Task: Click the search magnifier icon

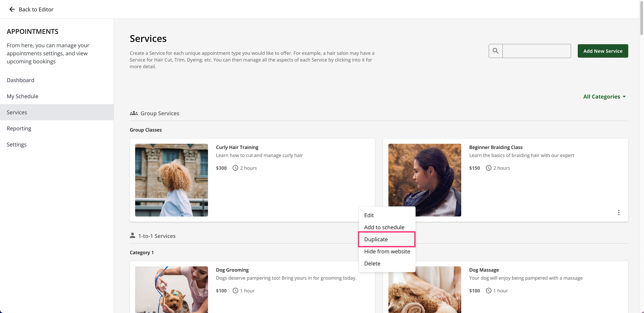Action: point(496,51)
